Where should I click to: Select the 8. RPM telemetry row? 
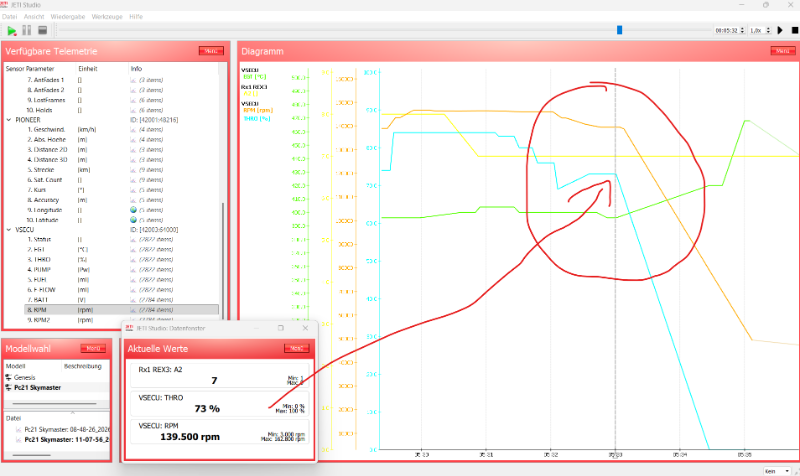point(121,310)
